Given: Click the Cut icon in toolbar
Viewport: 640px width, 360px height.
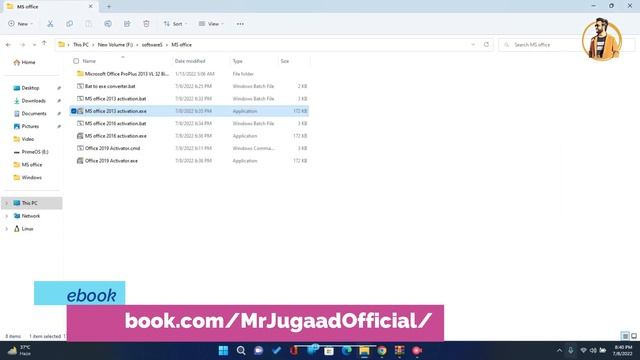Looking at the screenshot, I should 50,24.
